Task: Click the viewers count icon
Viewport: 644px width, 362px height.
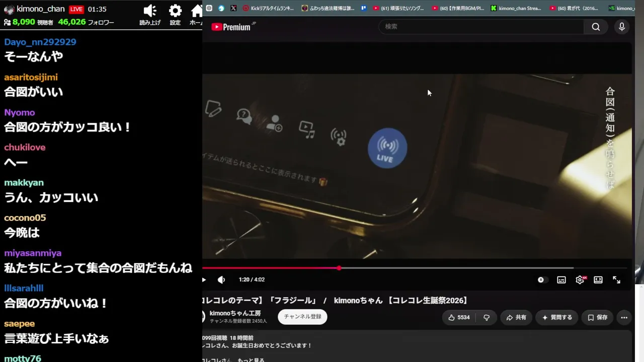Action: [7, 23]
